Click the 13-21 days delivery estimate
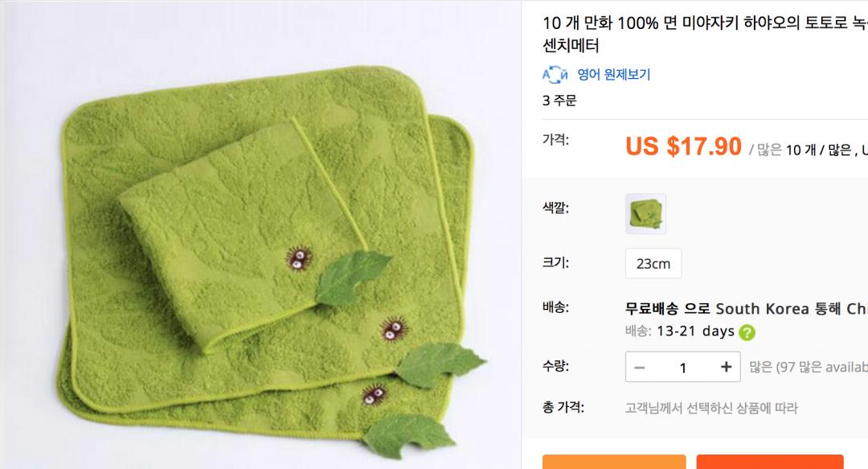 tap(695, 331)
